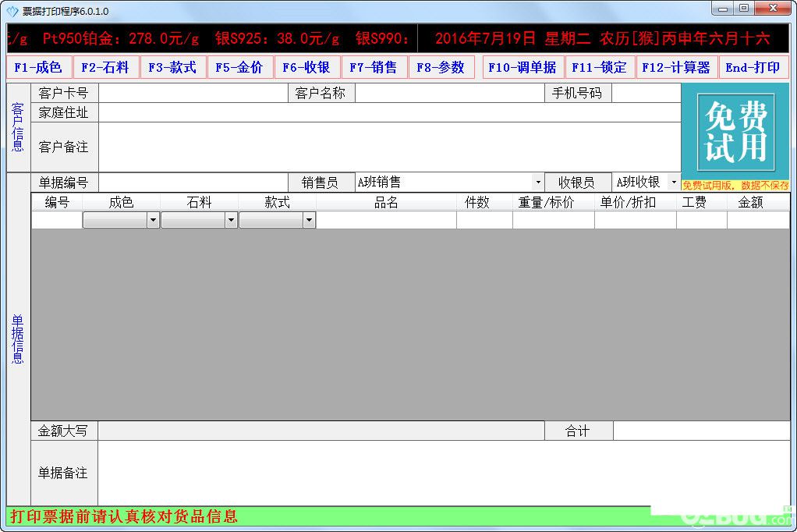Focus the 客户名称 text field
The height and width of the screenshot is (532, 797).
coord(450,93)
